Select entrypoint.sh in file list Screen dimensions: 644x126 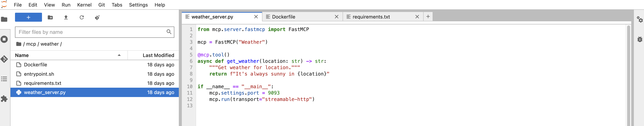[39, 74]
